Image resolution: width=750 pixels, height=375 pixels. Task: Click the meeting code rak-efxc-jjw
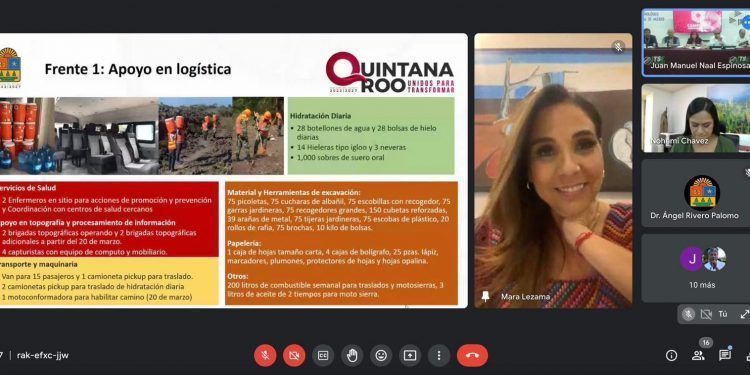pyautogui.click(x=43, y=355)
